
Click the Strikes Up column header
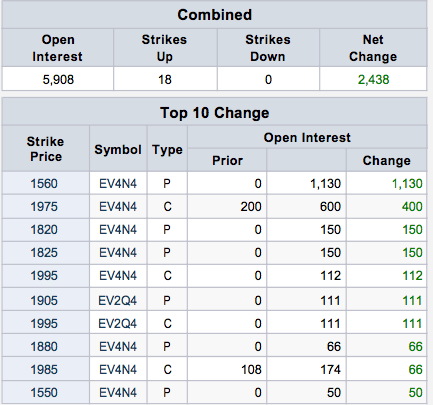[x=165, y=48]
